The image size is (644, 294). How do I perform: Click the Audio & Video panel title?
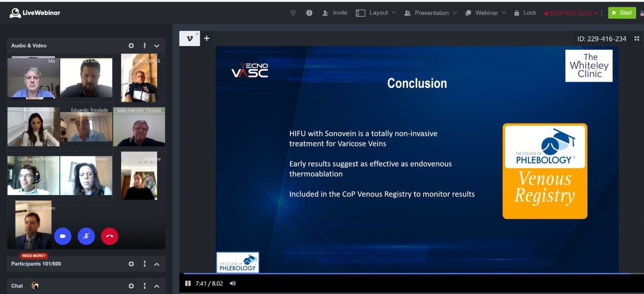coord(29,46)
